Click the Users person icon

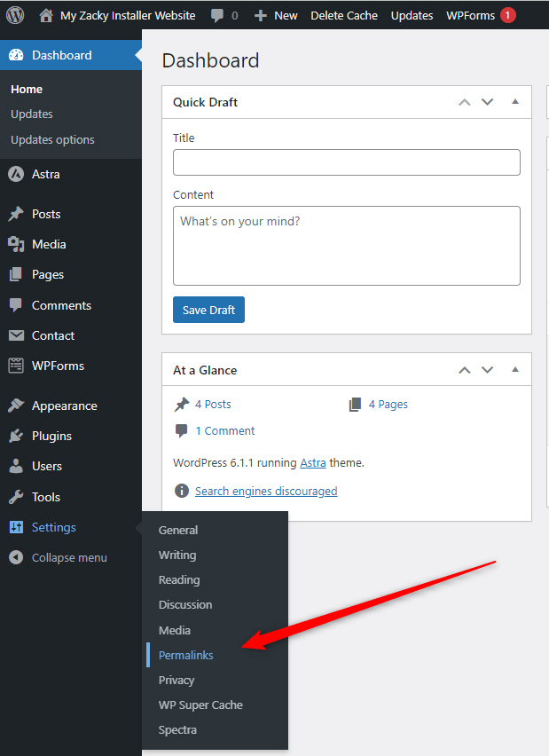click(16, 466)
